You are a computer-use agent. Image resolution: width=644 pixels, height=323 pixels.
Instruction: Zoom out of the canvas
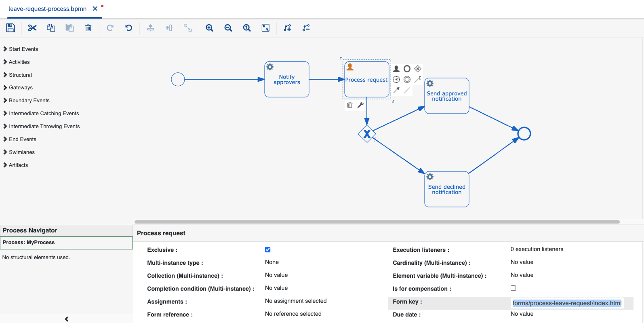[x=228, y=28]
